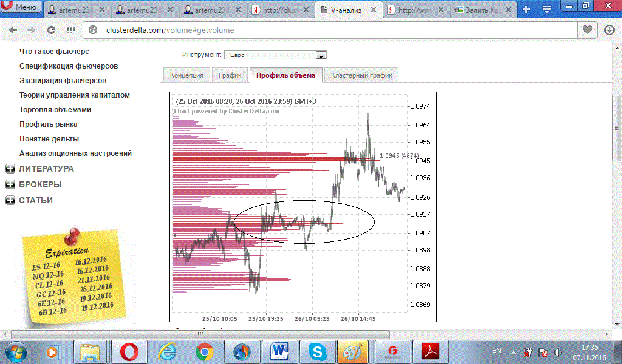
Task: Open the Action Center flag icon
Action: [542, 352]
